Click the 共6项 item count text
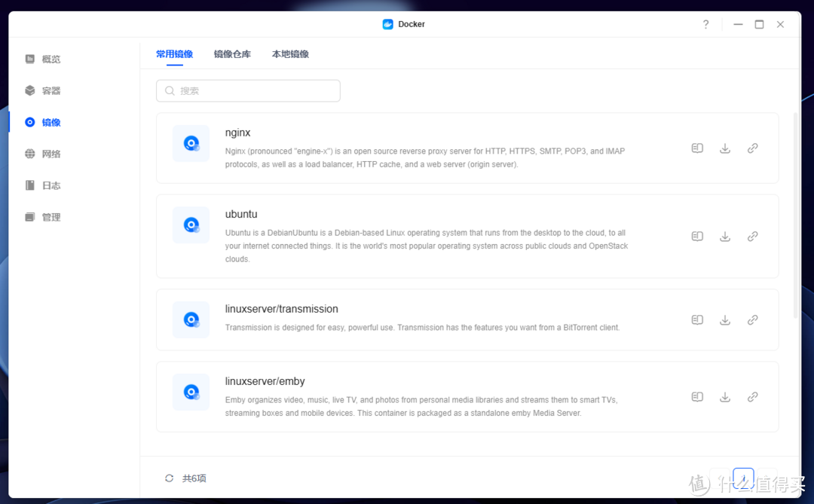This screenshot has height=504, width=814. [x=194, y=478]
